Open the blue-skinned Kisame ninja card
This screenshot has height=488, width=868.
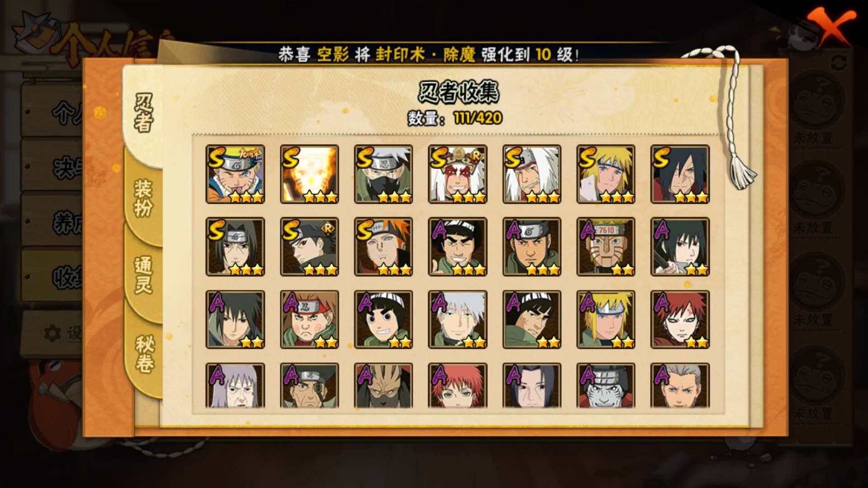[606, 385]
